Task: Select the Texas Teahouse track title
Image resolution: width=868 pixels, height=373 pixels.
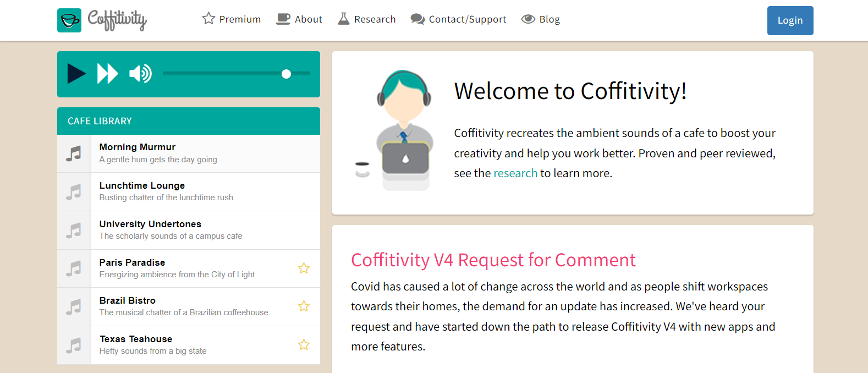Action: pyautogui.click(x=136, y=339)
